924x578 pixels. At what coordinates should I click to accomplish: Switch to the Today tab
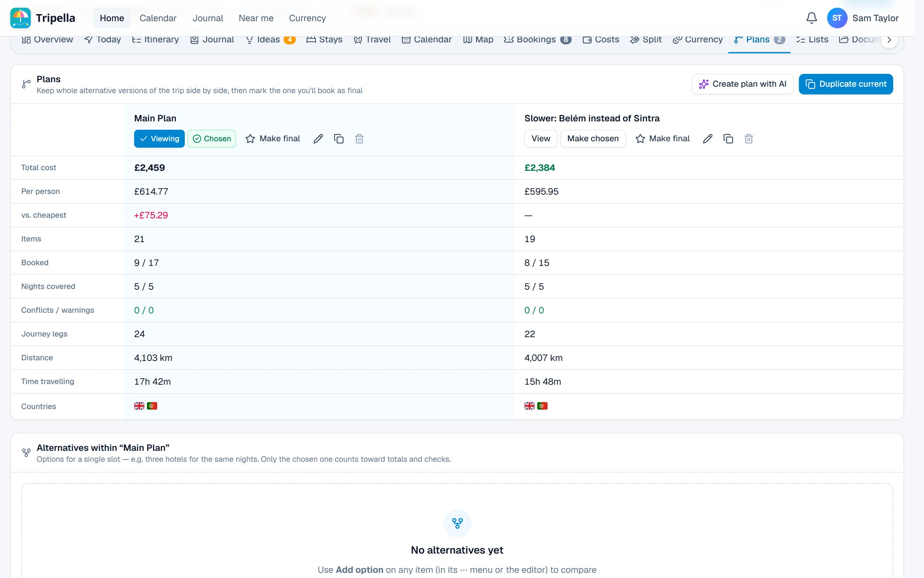point(103,40)
